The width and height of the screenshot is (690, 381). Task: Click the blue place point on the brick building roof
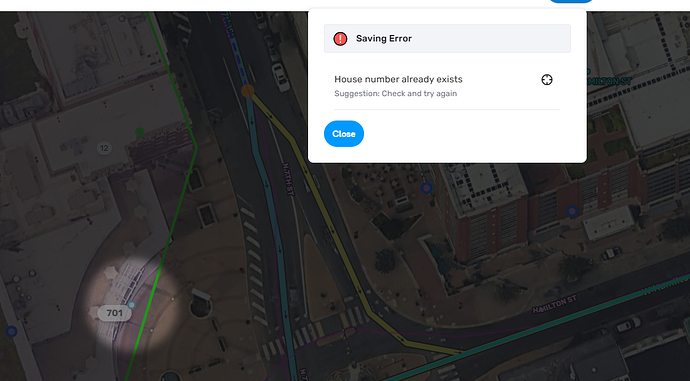click(x=572, y=211)
